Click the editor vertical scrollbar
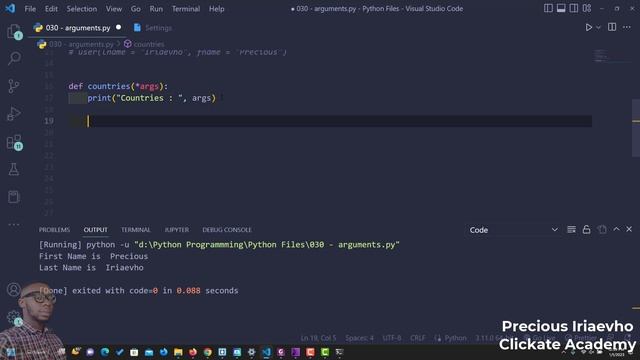This screenshot has height=360, width=640. [x=636, y=127]
